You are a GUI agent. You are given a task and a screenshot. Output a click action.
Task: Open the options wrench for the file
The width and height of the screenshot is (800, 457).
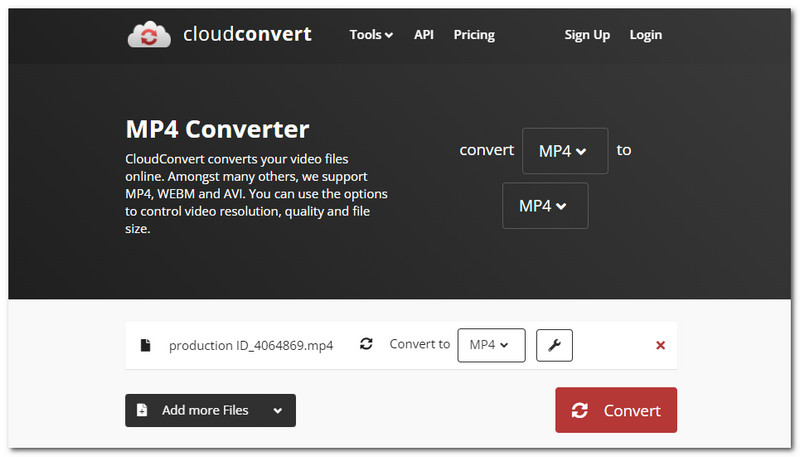(x=555, y=345)
